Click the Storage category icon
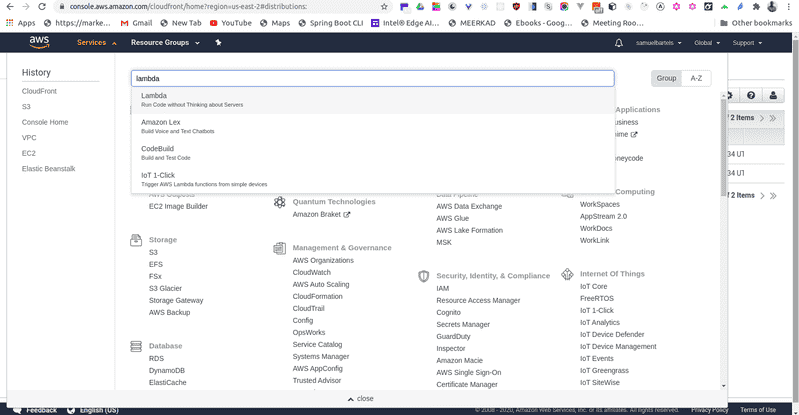This screenshot has height=415, width=799. point(136,240)
